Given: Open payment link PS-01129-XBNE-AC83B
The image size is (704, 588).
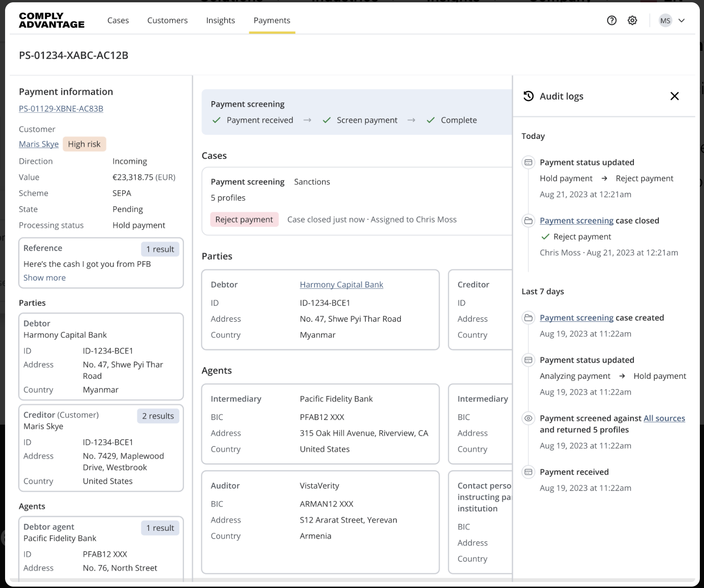Looking at the screenshot, I should click(61, 108).
